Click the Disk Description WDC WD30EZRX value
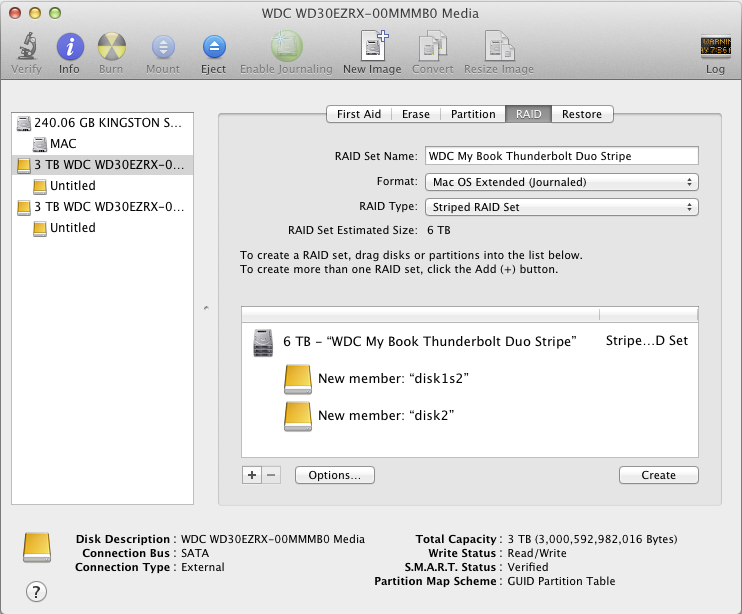The width and height of the screenshot is (742, 614). click(273, 539)
